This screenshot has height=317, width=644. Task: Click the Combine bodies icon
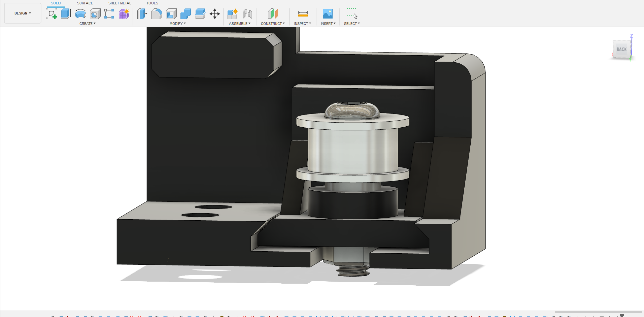point(185,14)
